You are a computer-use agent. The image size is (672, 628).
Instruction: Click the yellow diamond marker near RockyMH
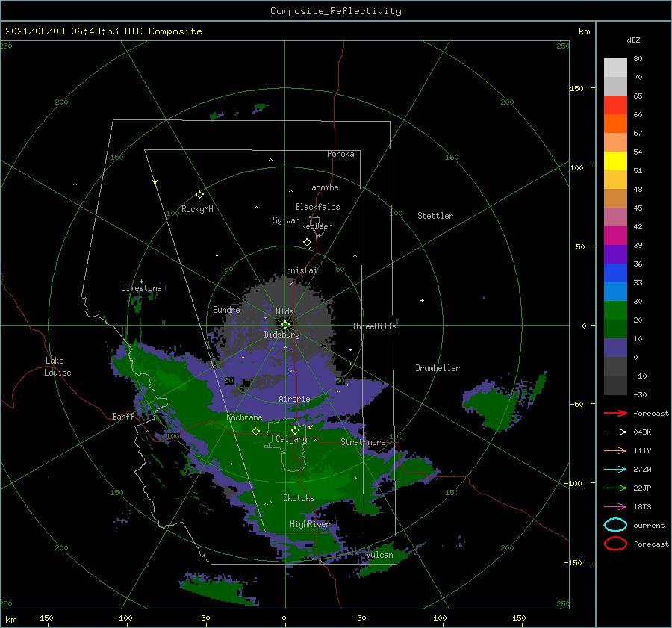tap(199, 195)
